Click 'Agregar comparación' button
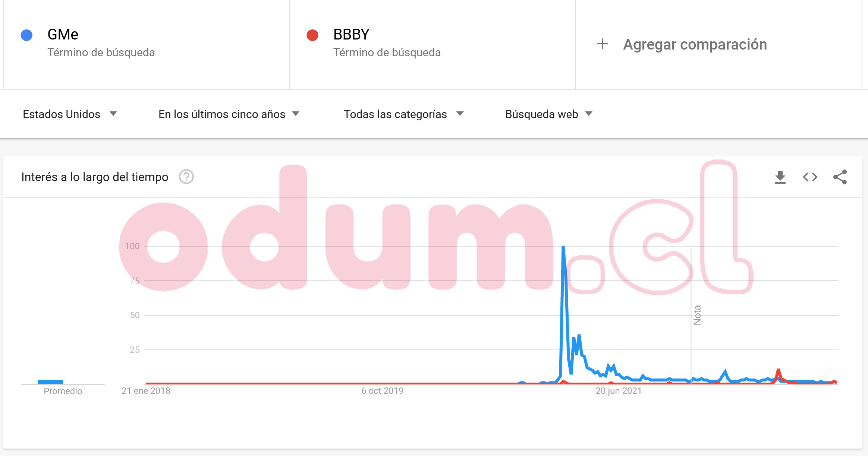The image size is (868, 456). pyautogui.click(x=695, y=44)
